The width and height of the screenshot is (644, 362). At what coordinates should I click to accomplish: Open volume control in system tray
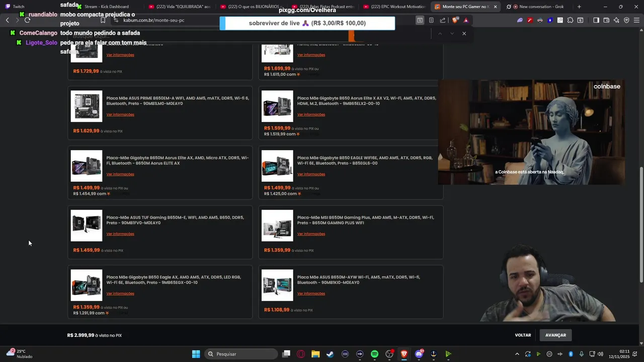600,354
